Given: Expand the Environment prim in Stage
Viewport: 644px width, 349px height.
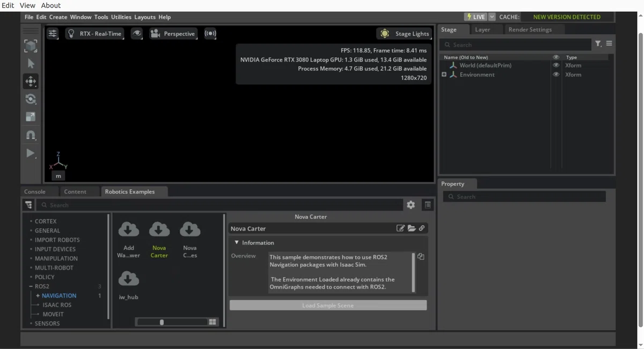Looking at the screenshot, I should [x=444, y=75].
